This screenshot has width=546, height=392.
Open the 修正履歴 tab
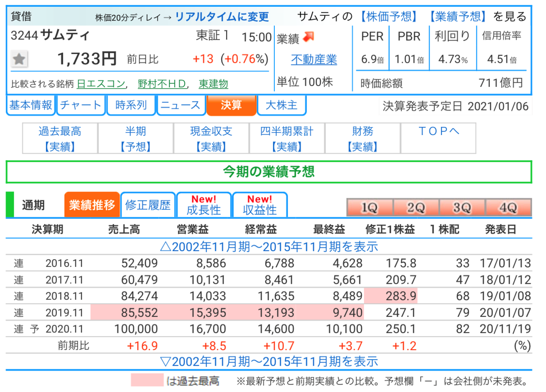tap(148, 205)
